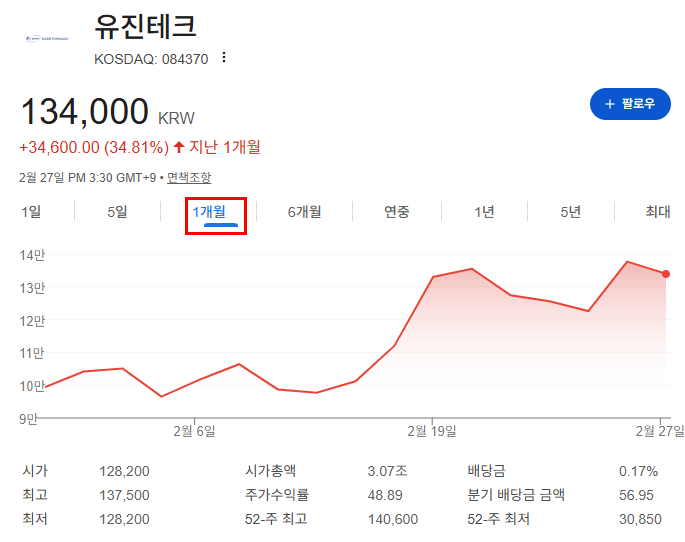Click the 유진테크 company logo

pos(47,38)
